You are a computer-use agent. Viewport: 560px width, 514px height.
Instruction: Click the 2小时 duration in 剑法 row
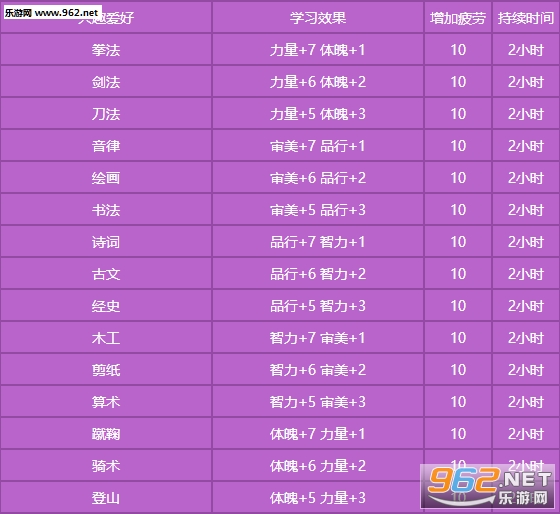click(x=526, y=81)
